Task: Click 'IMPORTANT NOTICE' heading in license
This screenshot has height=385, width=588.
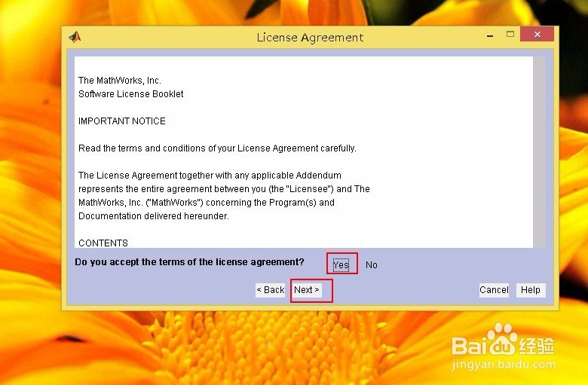Action: 122,121
